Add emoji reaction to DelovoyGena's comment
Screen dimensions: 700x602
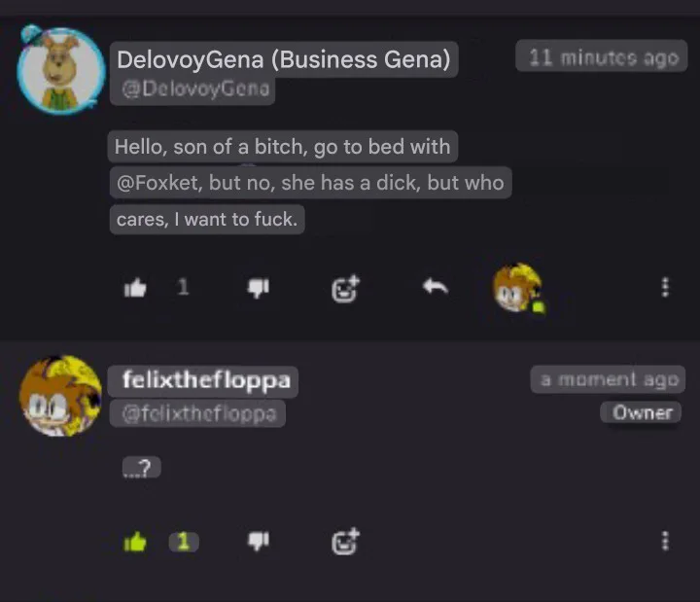tap(345, 289)
